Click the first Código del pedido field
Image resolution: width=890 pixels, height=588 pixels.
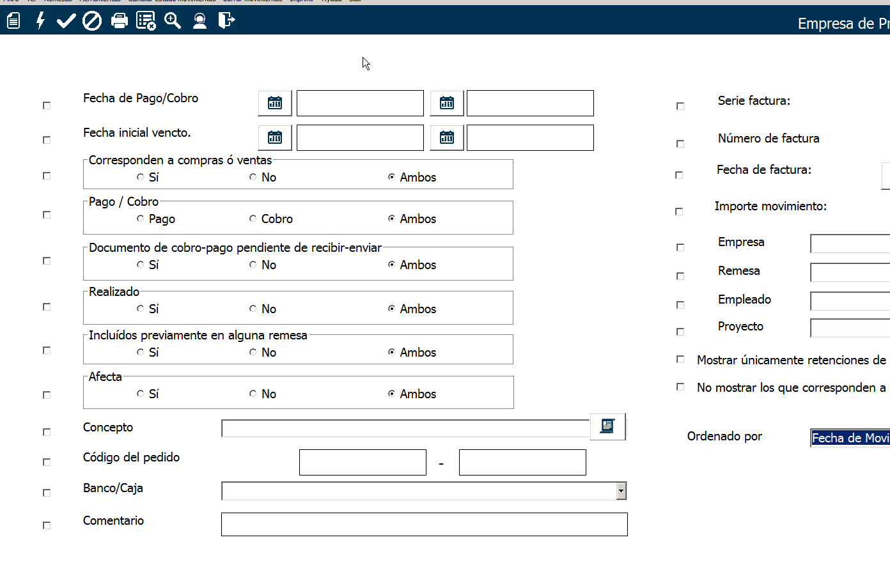pyautogui.click(x=363, y=462)
